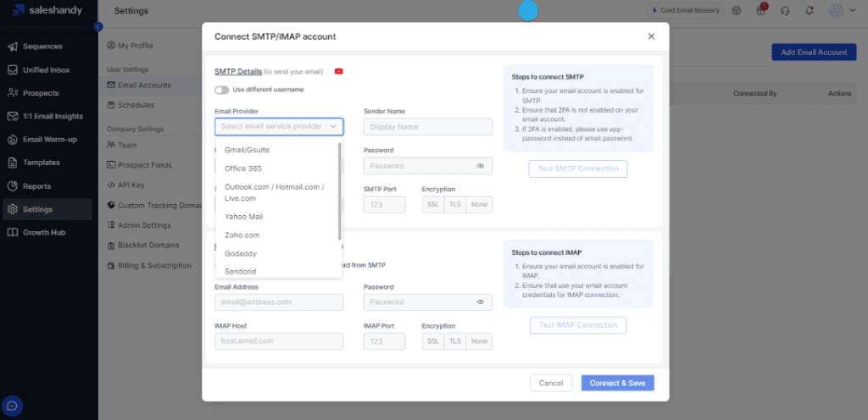Click the provider list scrollbar

339,191
